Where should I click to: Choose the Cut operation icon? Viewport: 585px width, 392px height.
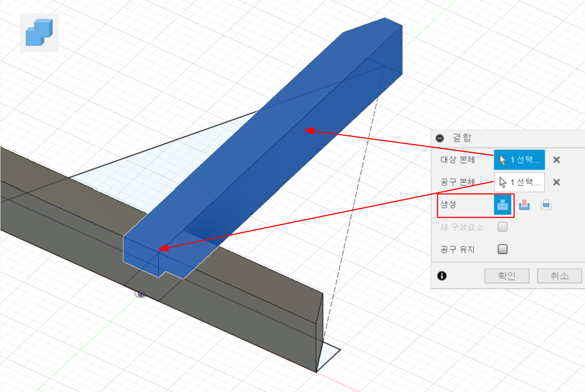pyautogui.click(x=524, y=205)
